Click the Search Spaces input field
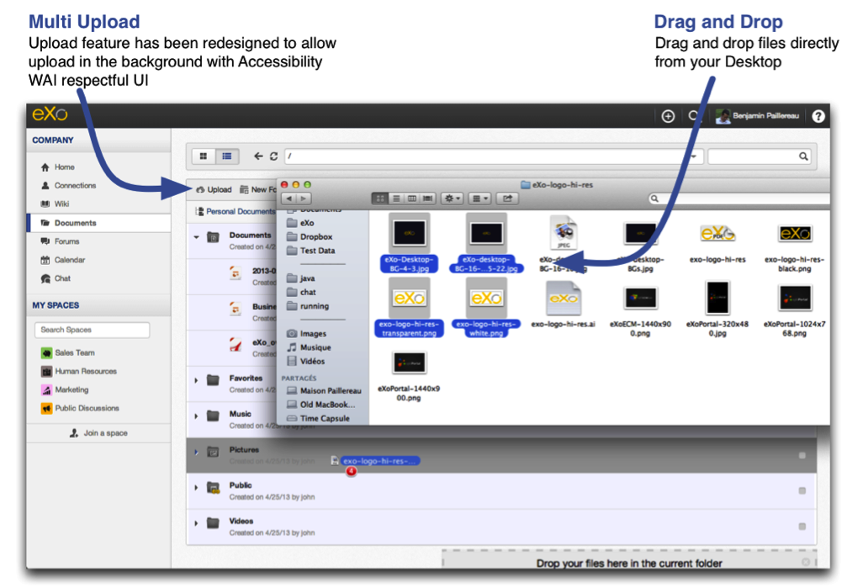868x588 pixels. coord(92,330)
